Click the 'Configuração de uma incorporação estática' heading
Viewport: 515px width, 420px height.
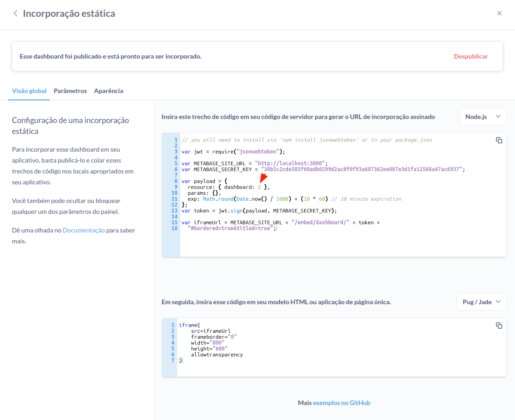pos(70,125)
